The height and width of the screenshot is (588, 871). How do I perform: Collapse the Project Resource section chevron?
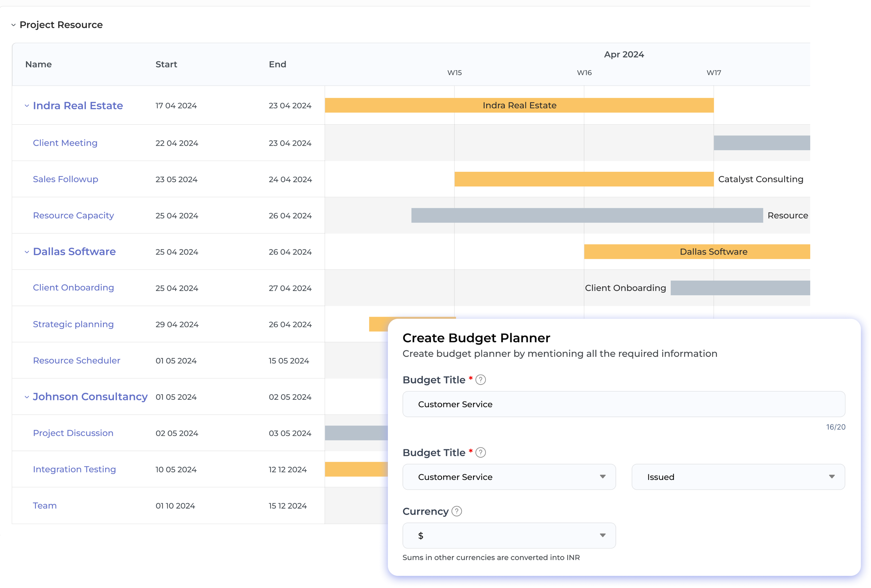coord(13,25)
